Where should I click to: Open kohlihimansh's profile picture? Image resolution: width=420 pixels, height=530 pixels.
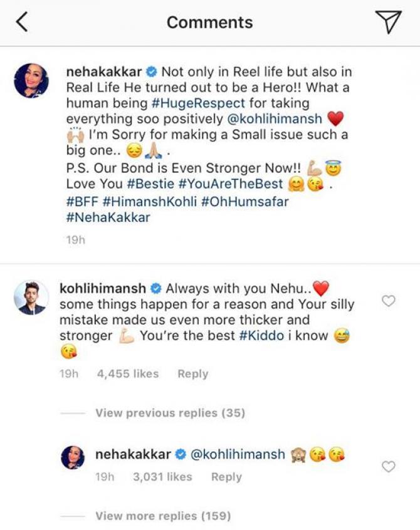(31, 297)
